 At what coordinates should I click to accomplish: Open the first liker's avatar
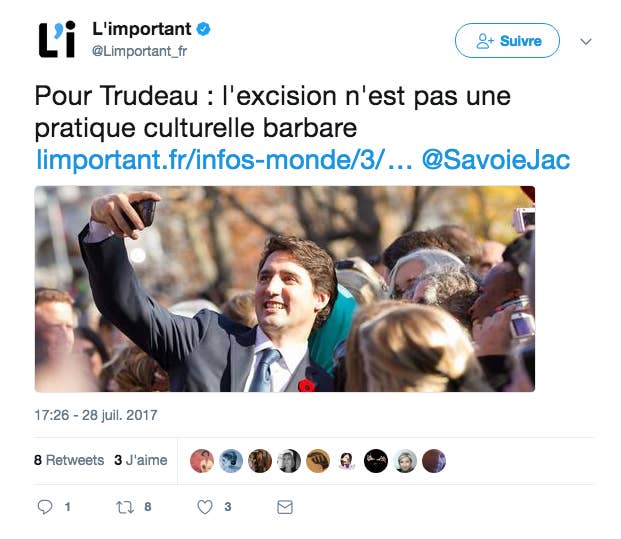(202, 461)
